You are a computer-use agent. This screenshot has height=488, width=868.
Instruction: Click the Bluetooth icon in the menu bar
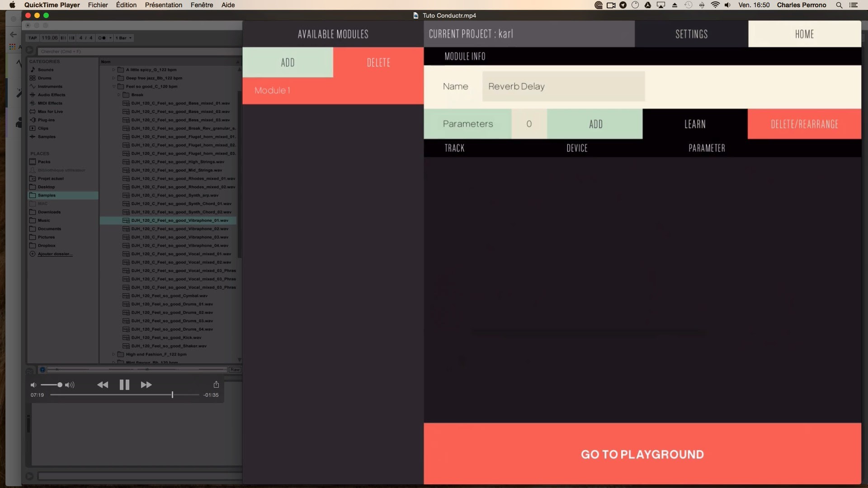tap(701, 5)
